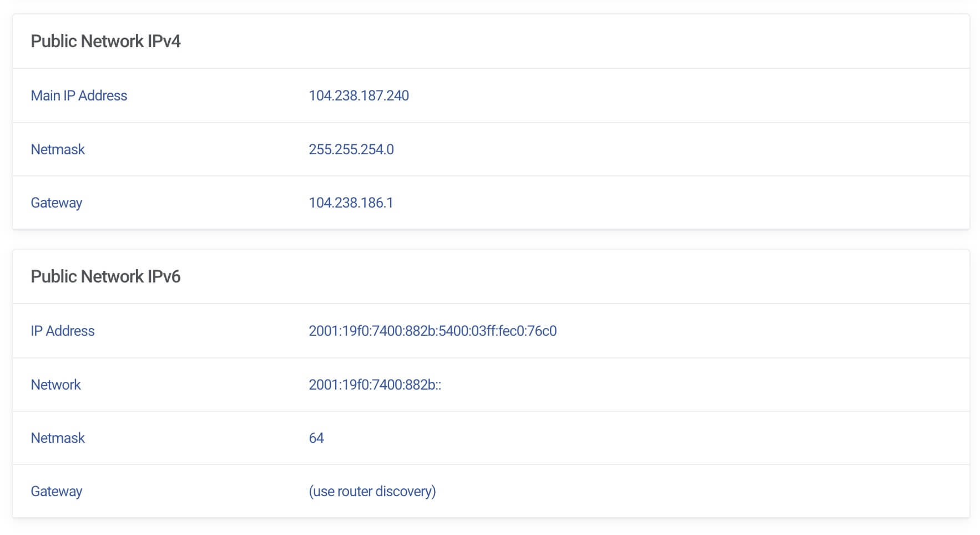980x535 pixels.
Task: Select the network value 2001:19f0:7400:882b::
Action: pos(375,385)
